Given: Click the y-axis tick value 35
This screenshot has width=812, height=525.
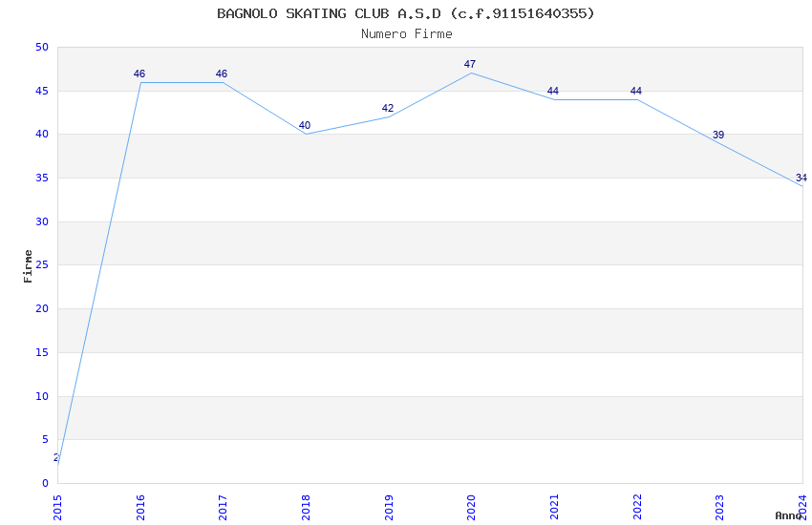Looking at the screenshot, I should click(42, 178).
